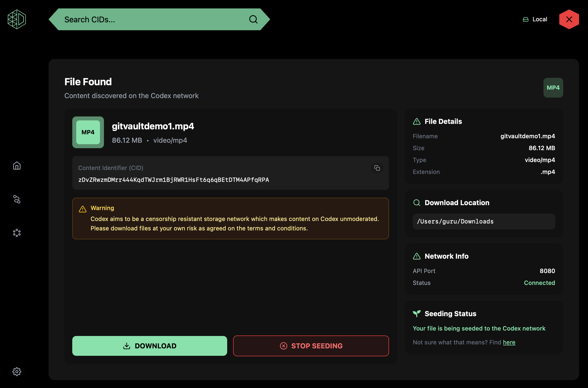This screenshot has height=388, width=588.
Task: Click the 'File Found' heading
Action: 88,82
